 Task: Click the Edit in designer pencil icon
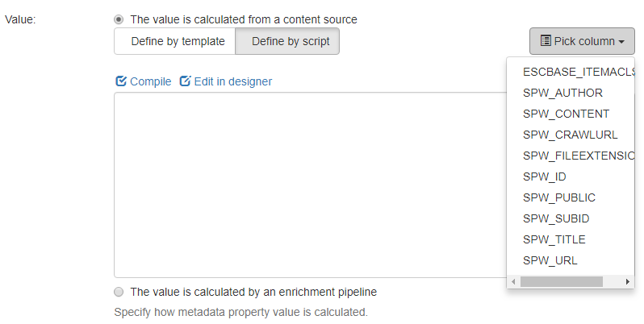(185, 81)
